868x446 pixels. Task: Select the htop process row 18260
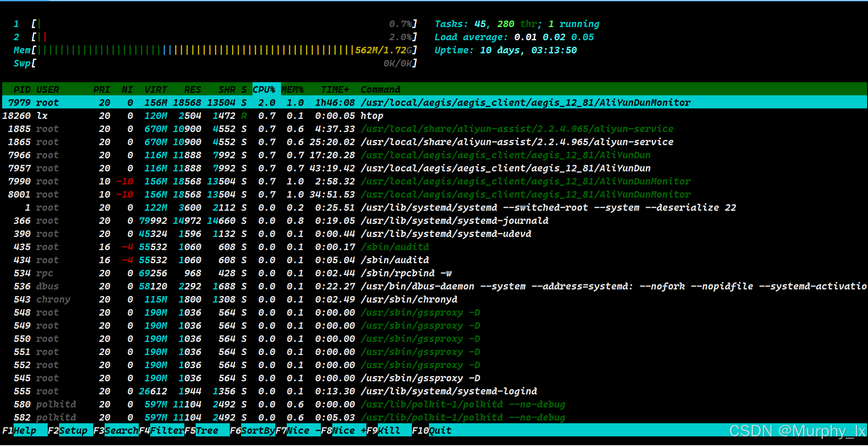tap(434, 115)
